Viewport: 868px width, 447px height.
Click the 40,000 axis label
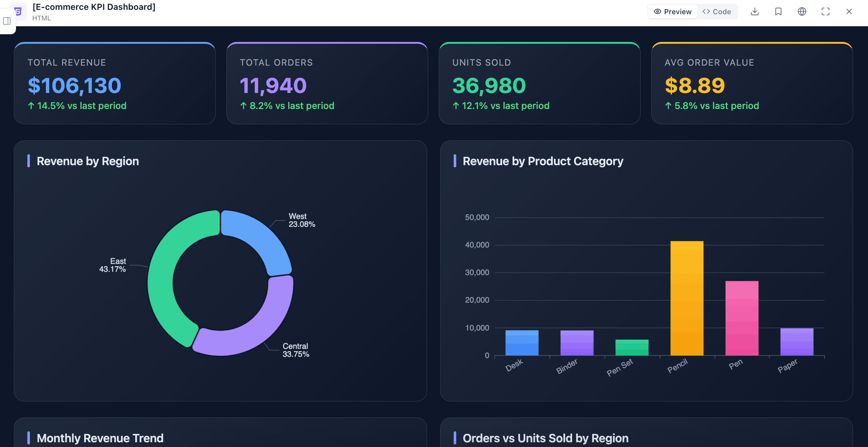pos(477,245)
